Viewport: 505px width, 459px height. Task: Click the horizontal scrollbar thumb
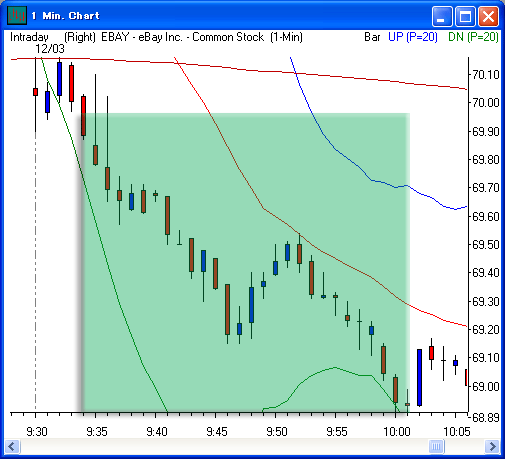coord(436,446)
